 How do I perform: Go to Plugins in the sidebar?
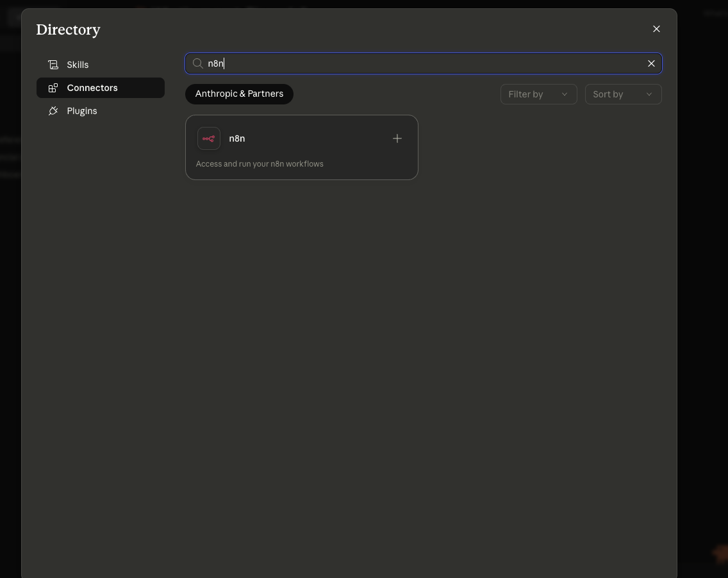pos(100,111)
